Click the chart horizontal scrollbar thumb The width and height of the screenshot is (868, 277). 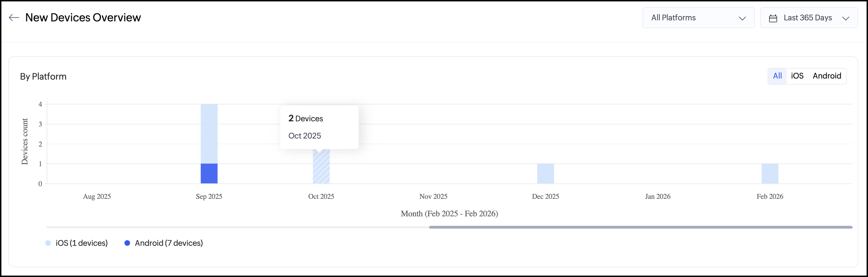(x=640, y=227)
